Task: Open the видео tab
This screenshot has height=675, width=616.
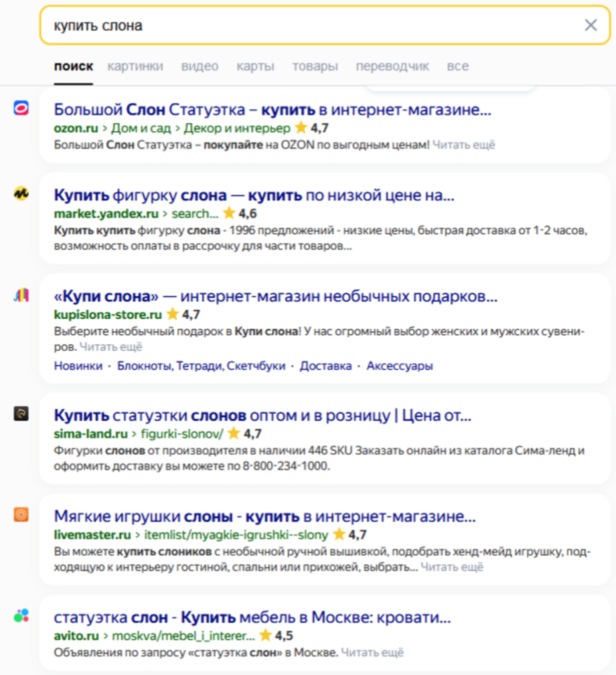Action: tap(200, 66)
